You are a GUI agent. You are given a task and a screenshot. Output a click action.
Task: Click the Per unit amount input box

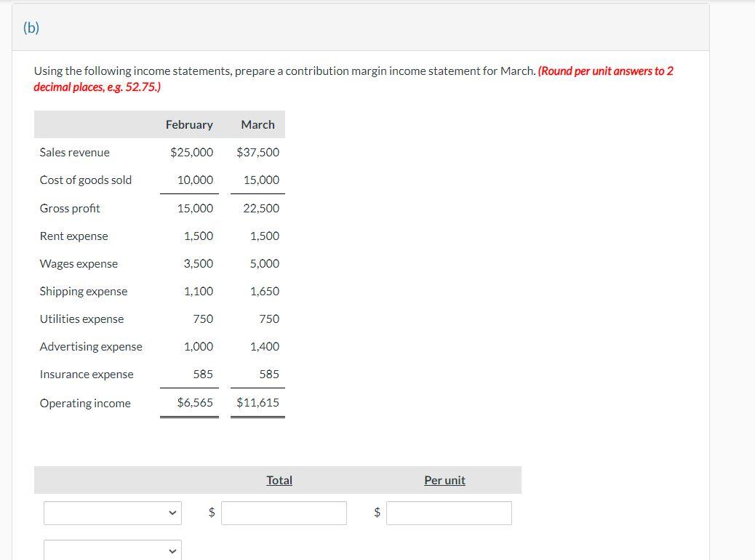click(449, 513)
